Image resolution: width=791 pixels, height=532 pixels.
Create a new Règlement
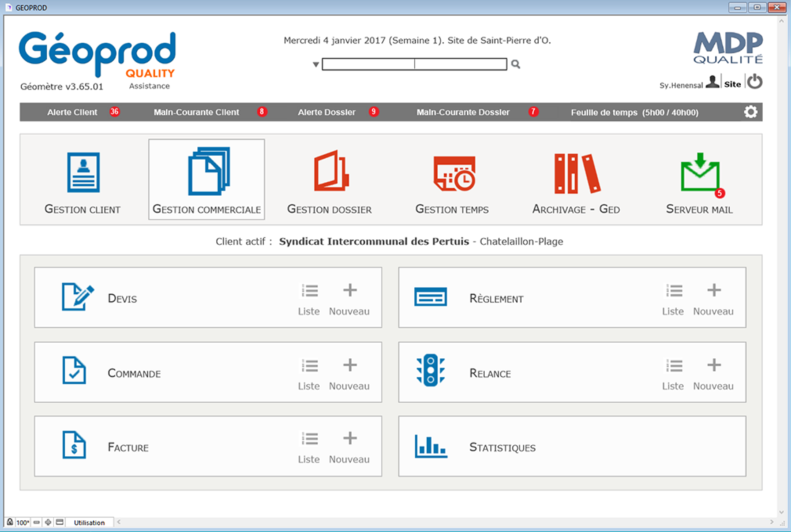point(713,299)
